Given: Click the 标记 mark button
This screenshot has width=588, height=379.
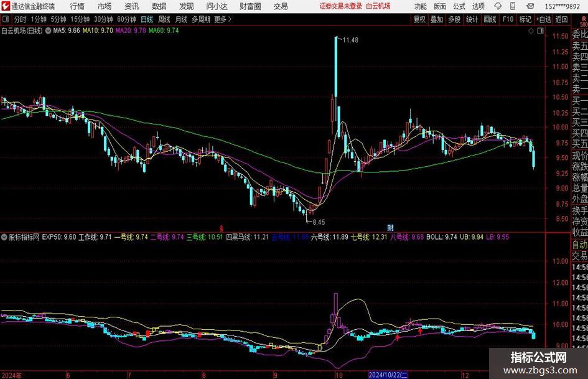Looking at the screenshot, I should click(525, 19).
